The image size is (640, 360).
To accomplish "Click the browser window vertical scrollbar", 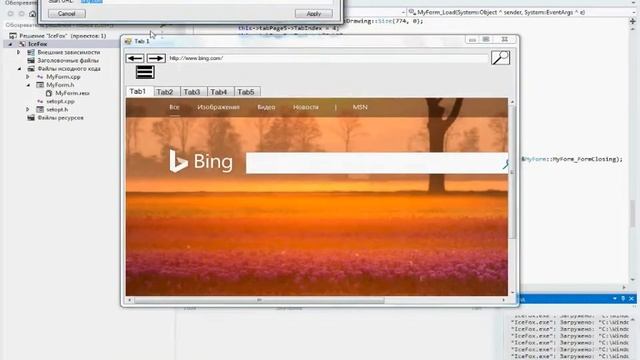I will click(x=512, y=171).
